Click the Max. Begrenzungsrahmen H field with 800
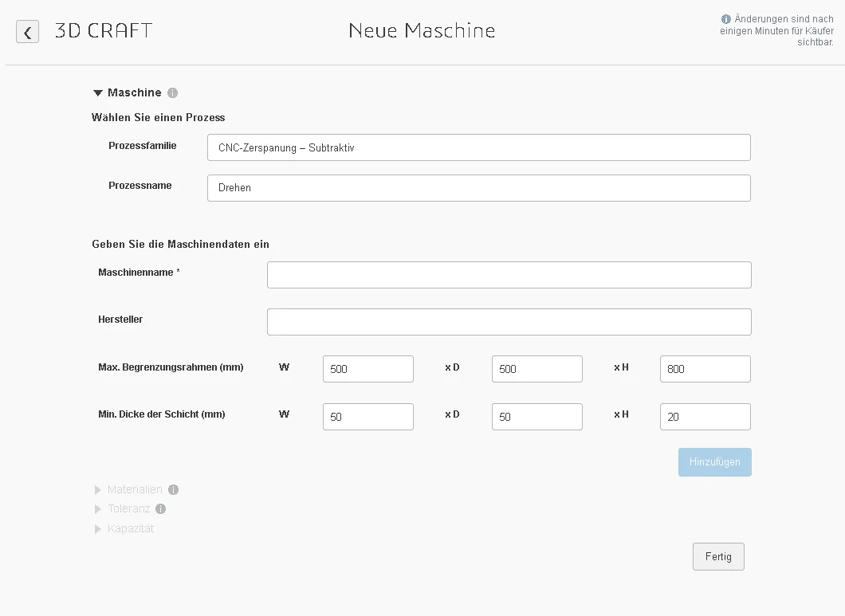845x616 pixels. click(x=705, y=369)
